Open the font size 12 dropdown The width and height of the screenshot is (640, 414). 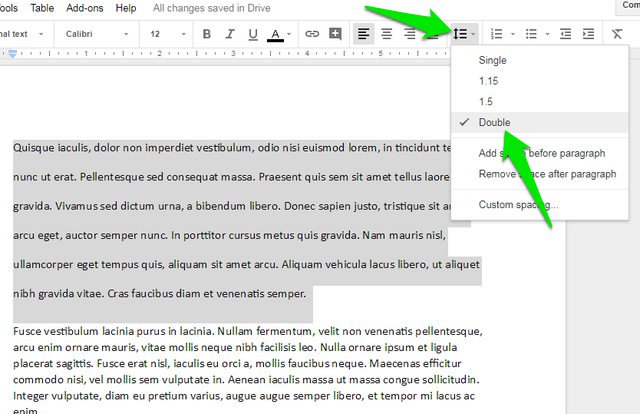(168, 34)
